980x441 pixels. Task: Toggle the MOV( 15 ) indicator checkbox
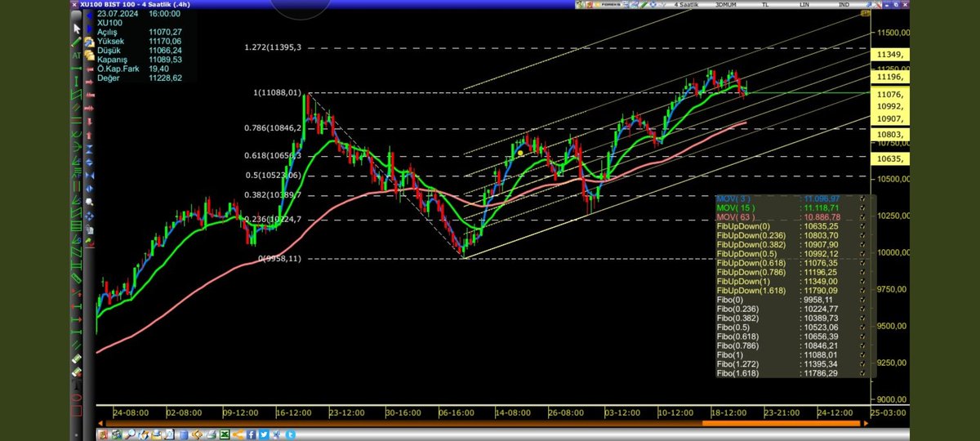point(863,208)
